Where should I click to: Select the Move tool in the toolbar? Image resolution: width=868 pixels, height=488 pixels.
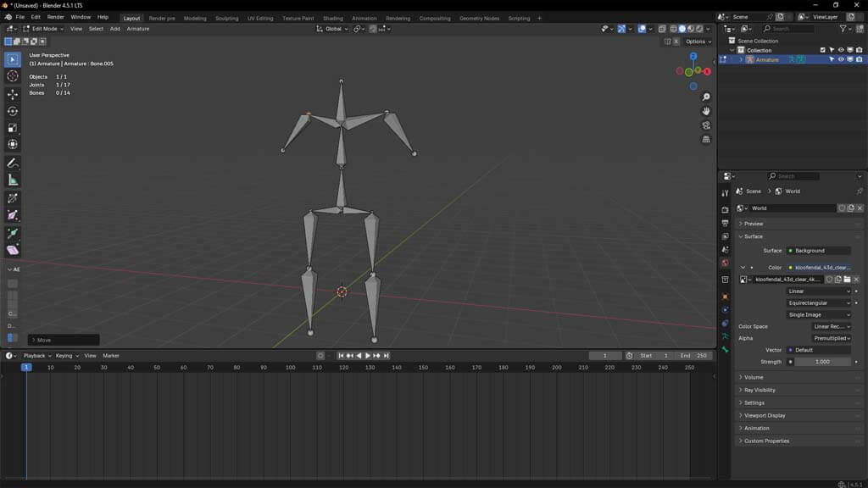coord(13,95)
